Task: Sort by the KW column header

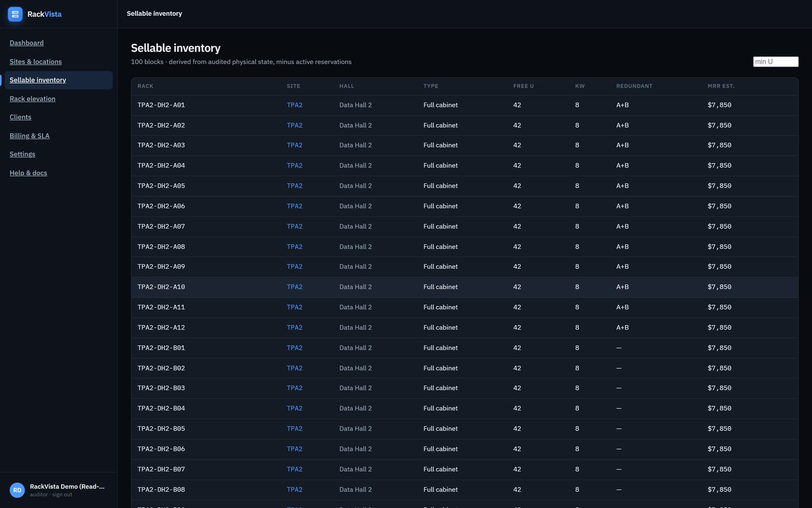Action: click(580, 86)
